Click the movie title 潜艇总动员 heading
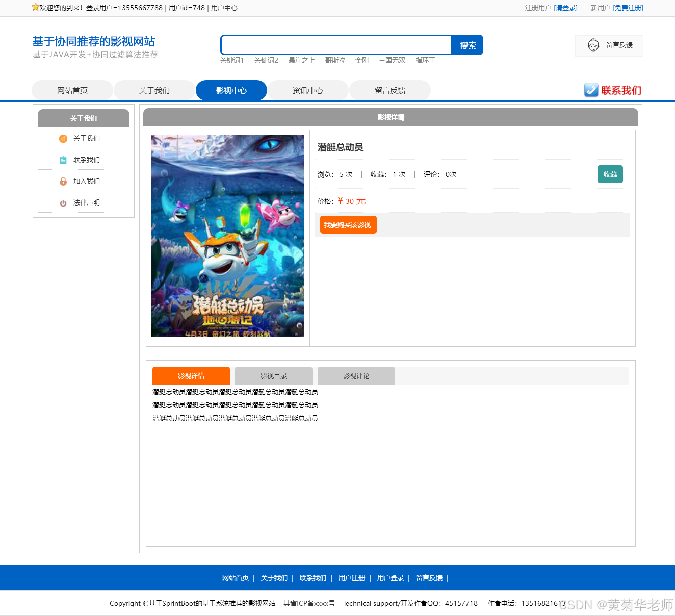Screen dimensions: 675x616 pyautogui.click(x=340, y=147)
